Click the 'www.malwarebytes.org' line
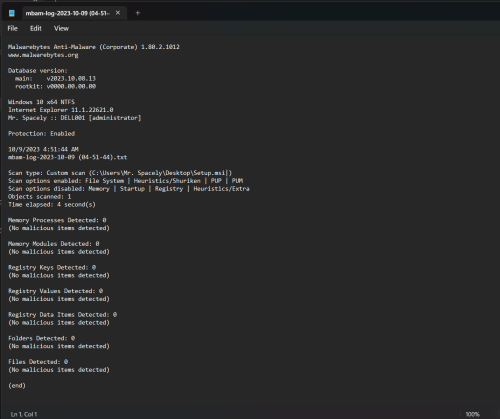Image resolution: width=500 pixels, height=419 pixels. tap(43, 55)
